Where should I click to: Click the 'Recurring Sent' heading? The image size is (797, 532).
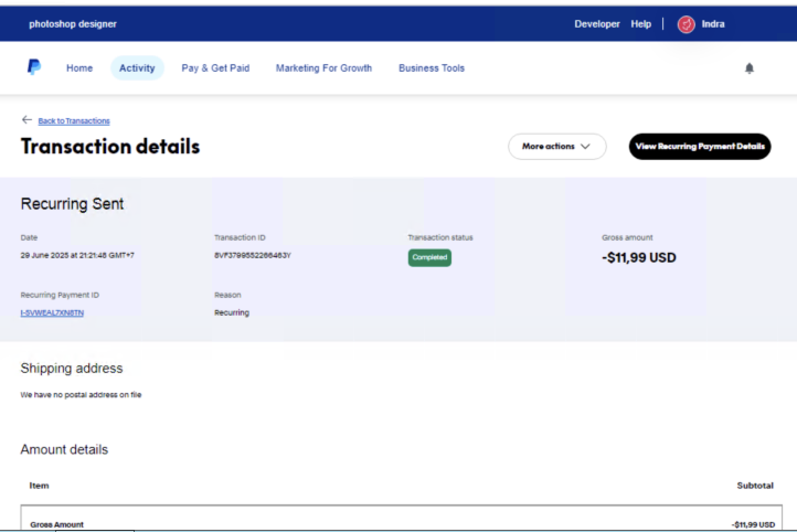(x=72, y=204)
